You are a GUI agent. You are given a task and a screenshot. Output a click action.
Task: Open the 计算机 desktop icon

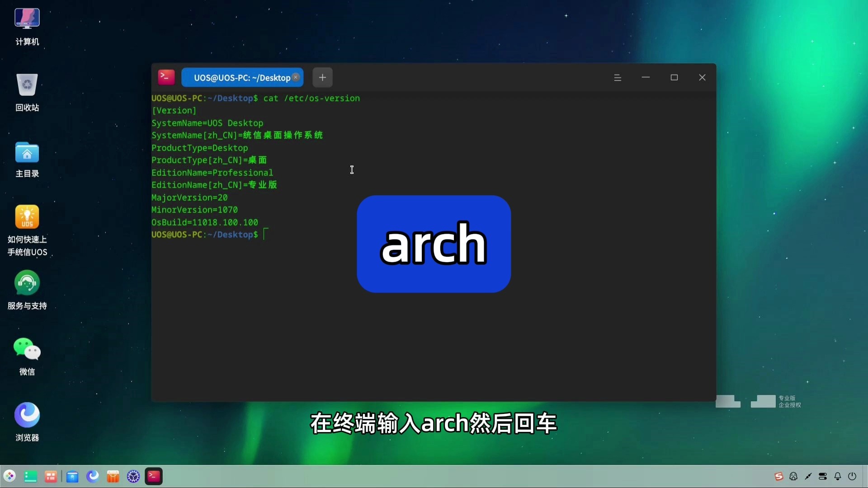(27, 27)
